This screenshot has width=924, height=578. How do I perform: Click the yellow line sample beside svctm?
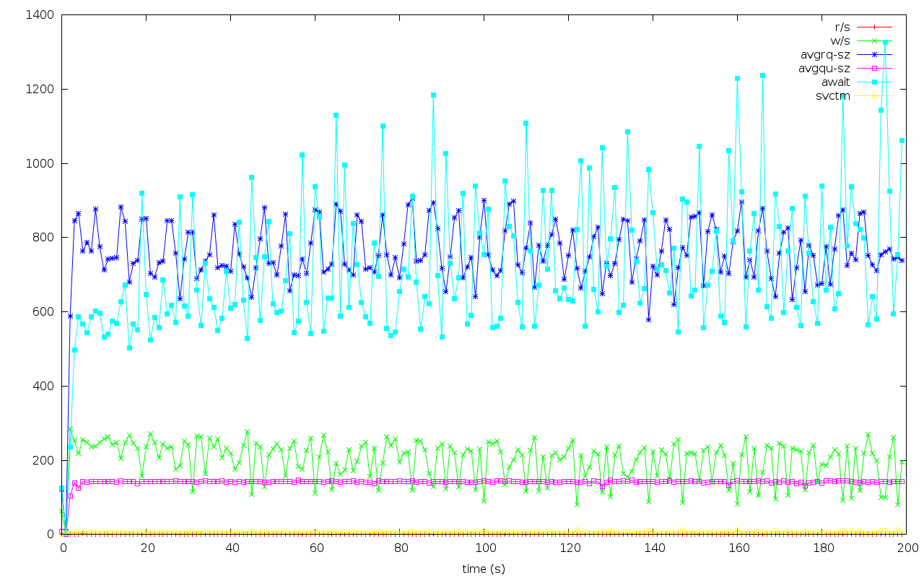click(x=873, y=95)
